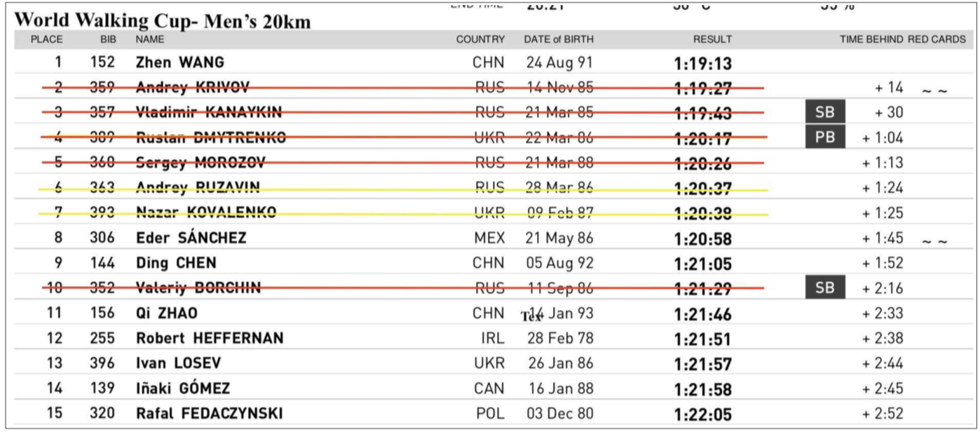This screenshot has width=980, height=432.
Task: Click the NAME column header
Action: [x=149, y=40]
